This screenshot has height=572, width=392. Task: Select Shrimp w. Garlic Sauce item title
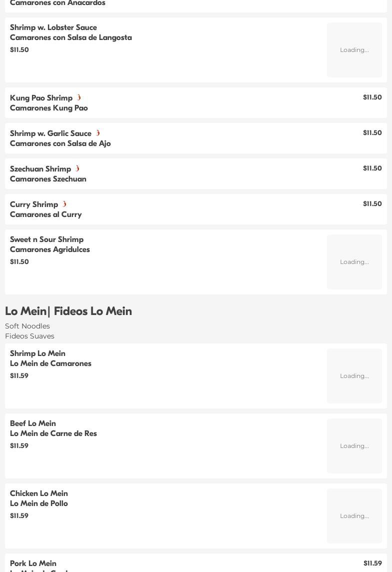(50, 133)
